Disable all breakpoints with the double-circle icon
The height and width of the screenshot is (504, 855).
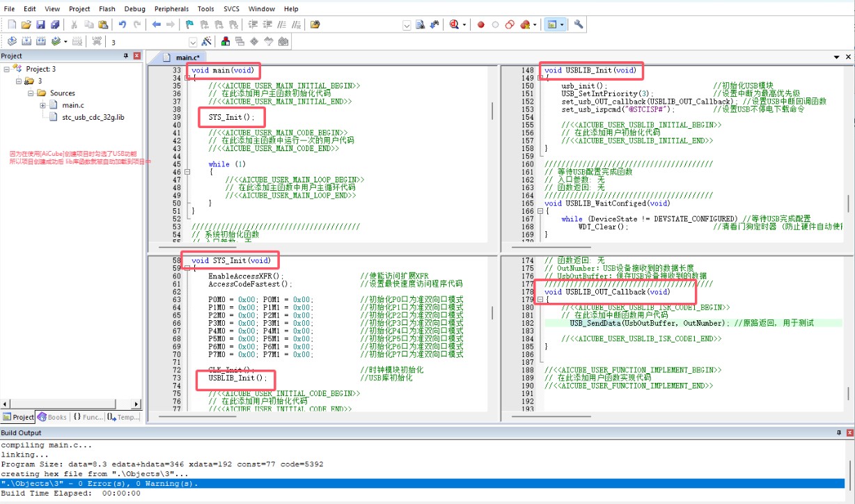point(509,24)
